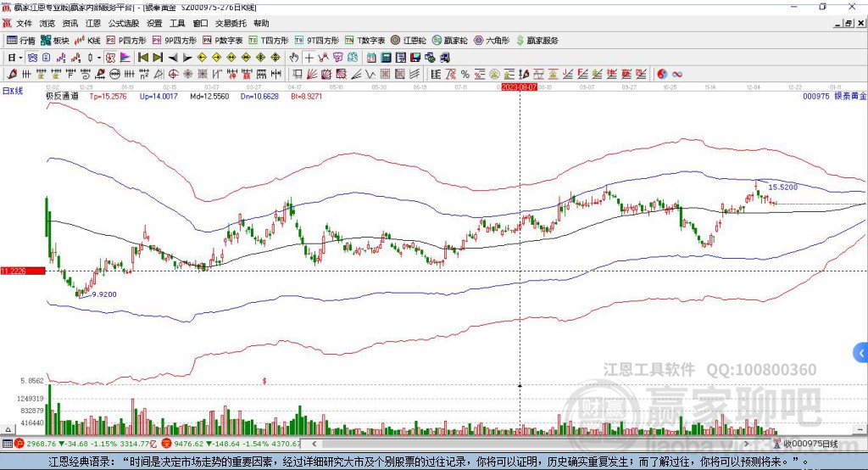This screenshot has width=868, height=470.
Task: Click the 极反通道 indicator name
Action: (x=63, y=96)
